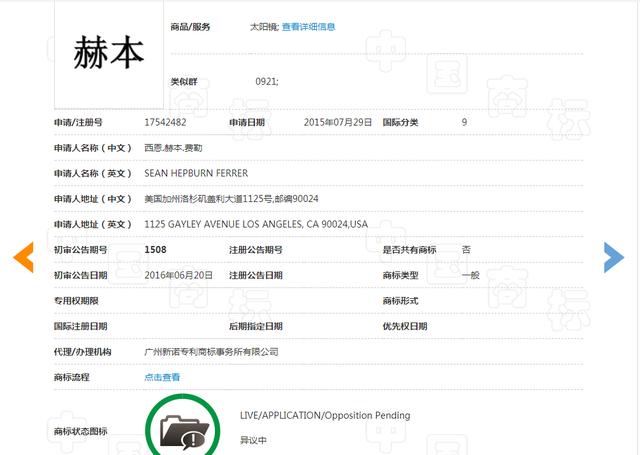
Task: Click the 赫本 trademark image
Action: tap(109, 54)
